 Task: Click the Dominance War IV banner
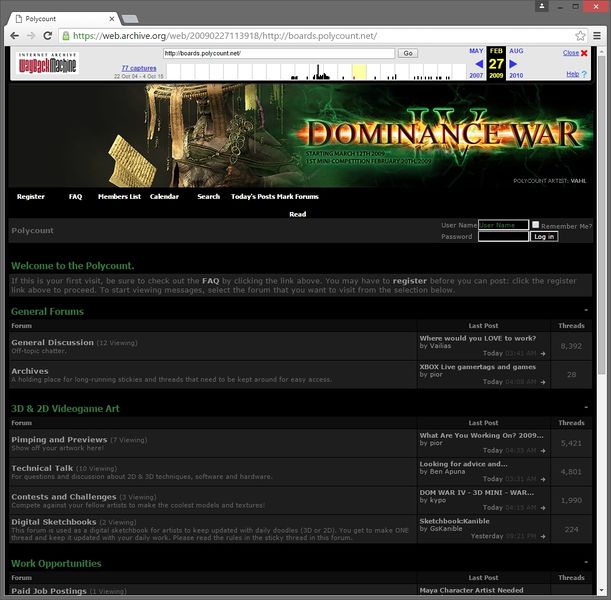pos(301,136)
